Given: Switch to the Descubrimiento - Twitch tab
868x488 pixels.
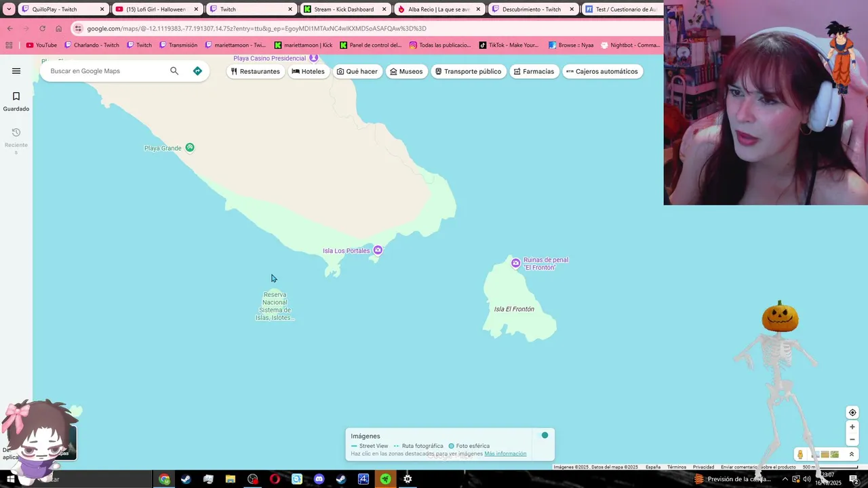Looking at the screenshot, I should point(532,9).
